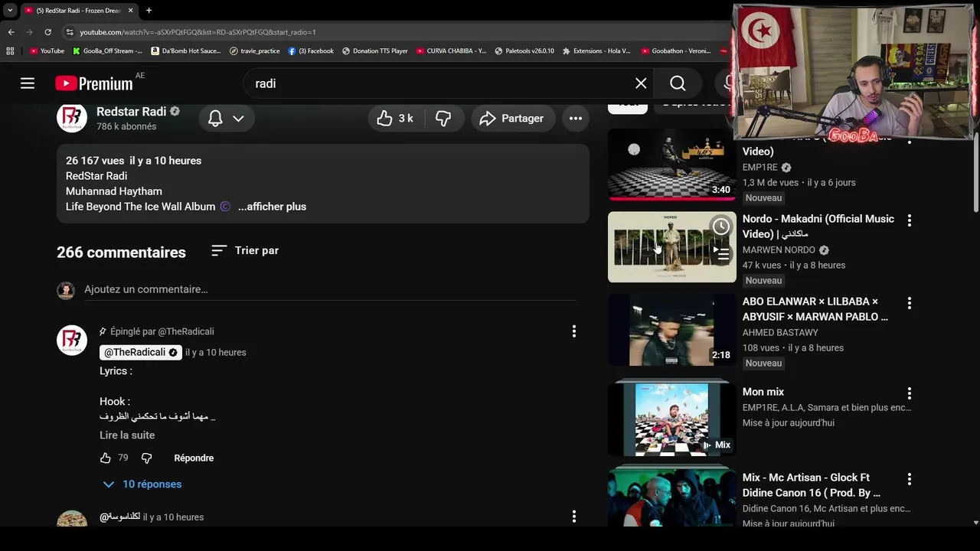980x551 pixels.
Task: Open Da'Bomb Hot Sauce bookmark
Action: [186, 51]
